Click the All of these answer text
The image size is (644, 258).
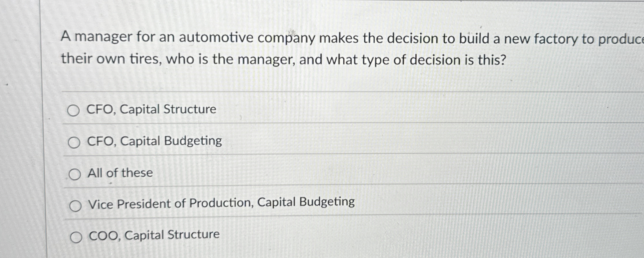pyautogui.click(x=120, y=173)
